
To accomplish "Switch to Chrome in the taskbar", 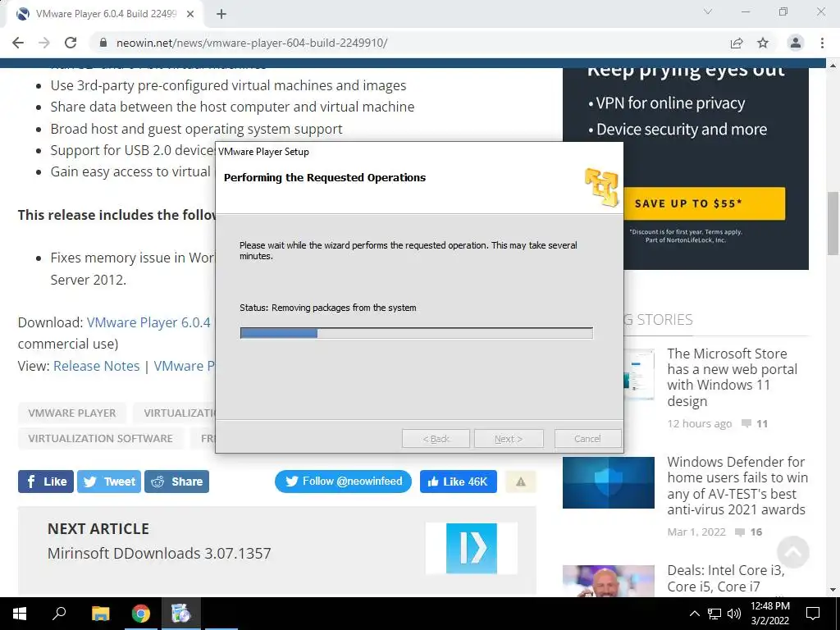I will point(141,614).
